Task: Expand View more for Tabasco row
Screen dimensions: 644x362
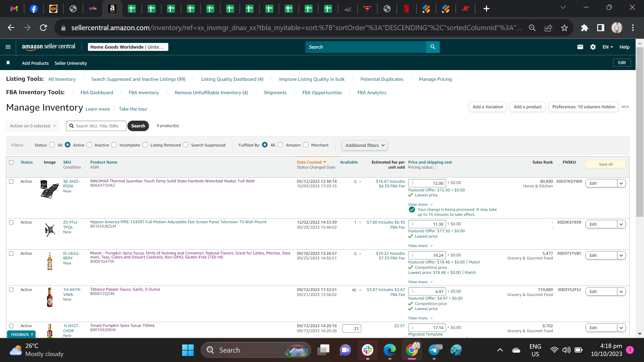Action: 420,318
